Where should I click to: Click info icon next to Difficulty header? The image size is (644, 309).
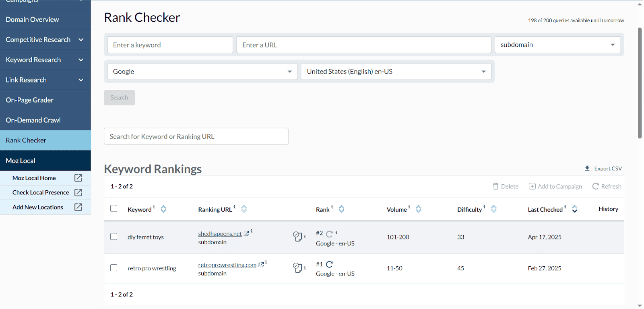(484, 207)
